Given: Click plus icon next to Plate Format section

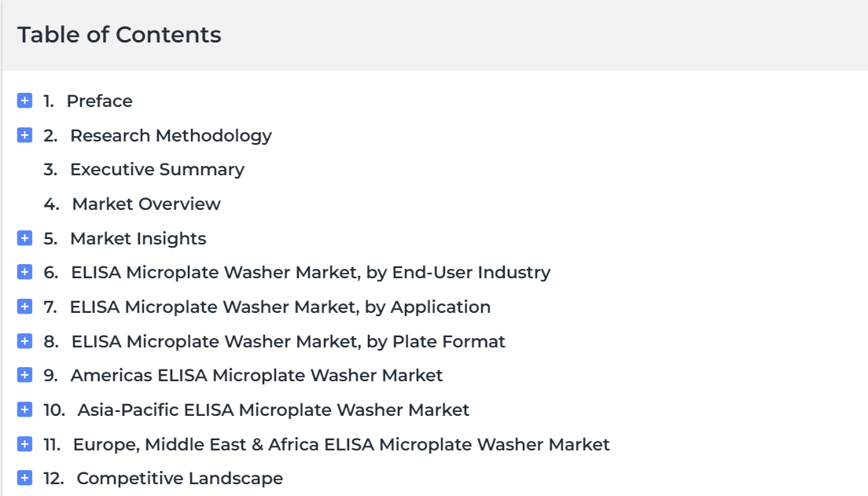Looking at the screenshot, I should [24, 341].
